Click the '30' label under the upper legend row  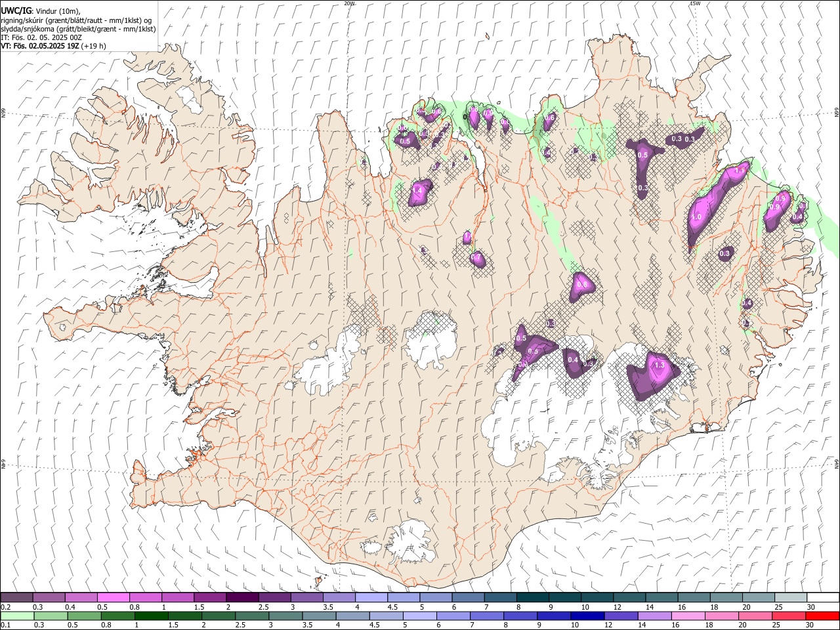click(810, 607)
